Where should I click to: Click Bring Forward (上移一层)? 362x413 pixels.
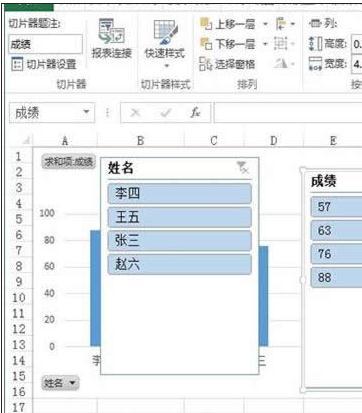[x=228, y=24]
